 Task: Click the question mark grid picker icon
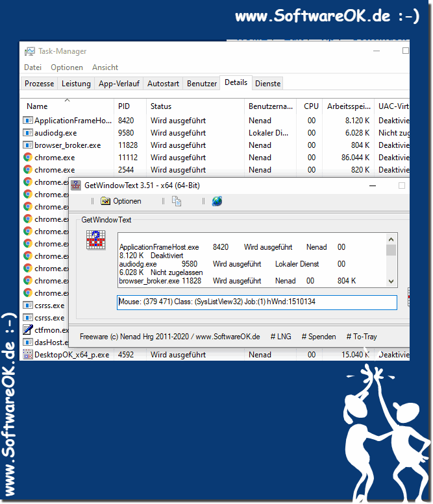(96, 240)
